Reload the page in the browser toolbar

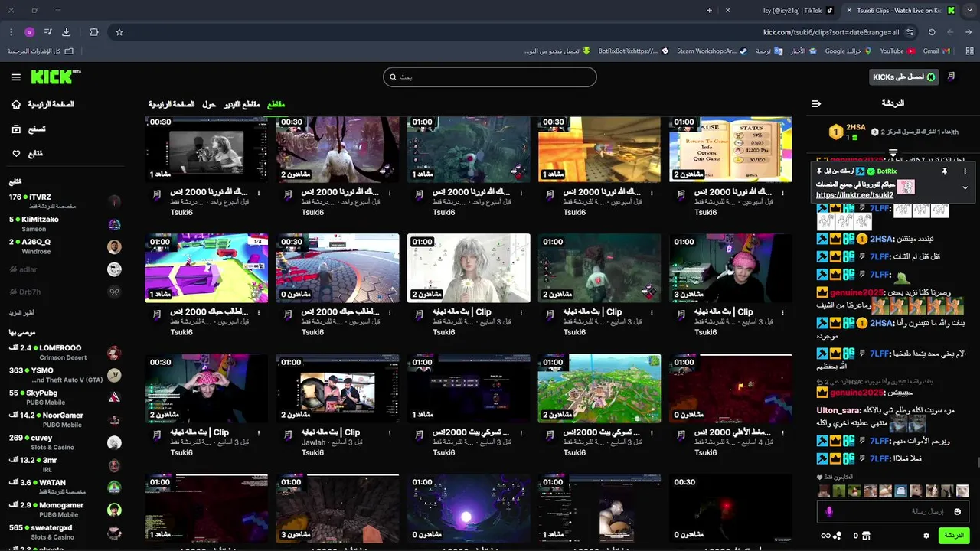(x=932, y=32)
